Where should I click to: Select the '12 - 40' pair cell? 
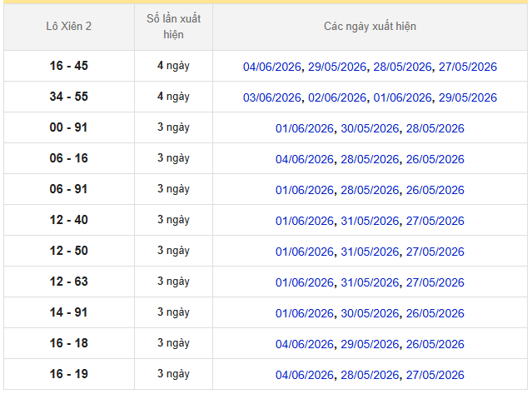pyautogui.click(x=69, y=220)
